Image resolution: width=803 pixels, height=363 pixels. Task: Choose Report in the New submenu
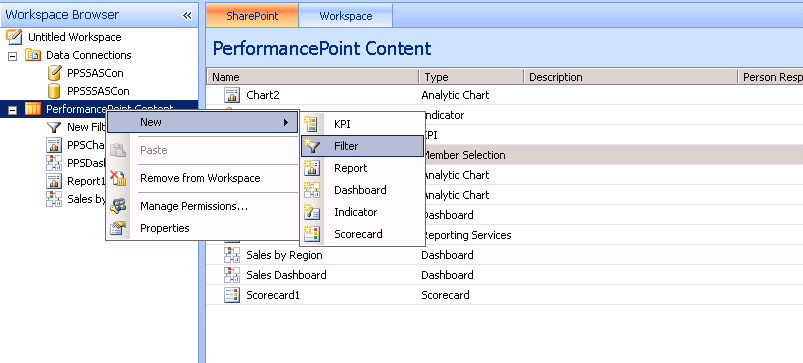click(x=362, y=168)
